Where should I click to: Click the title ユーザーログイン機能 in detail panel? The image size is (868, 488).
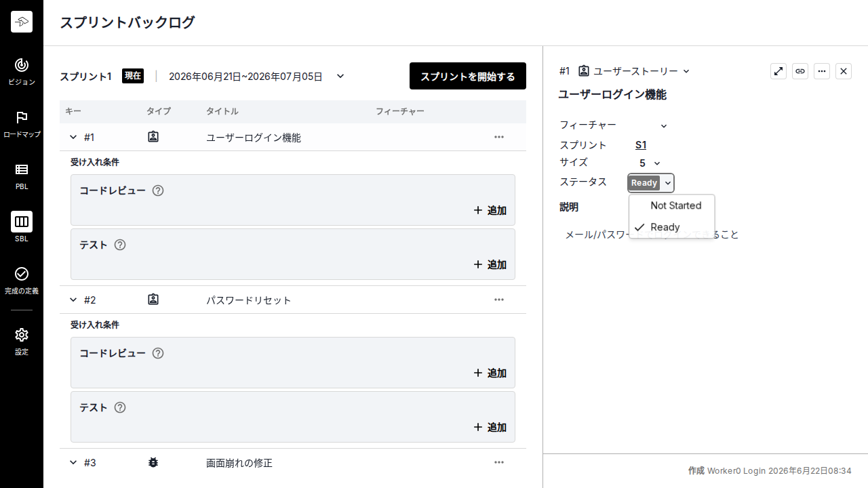[612, 95]
